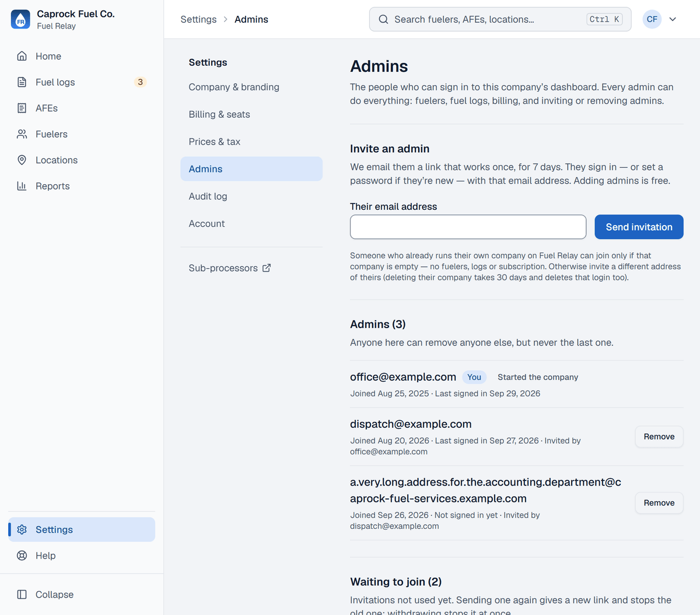Go to Account settings
Screen dimensions: 700x615
point(251,223)
